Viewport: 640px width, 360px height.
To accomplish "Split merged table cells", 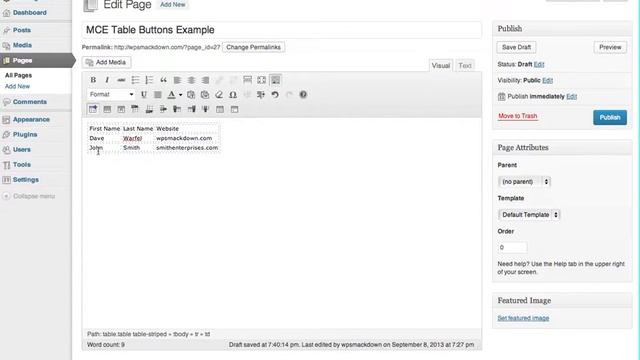I will (220, 109).
